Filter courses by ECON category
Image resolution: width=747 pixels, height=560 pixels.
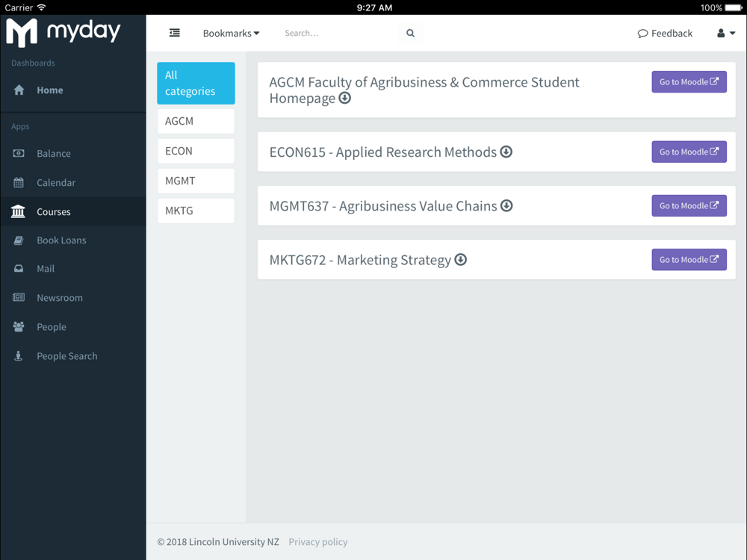[x=196, y=151]
